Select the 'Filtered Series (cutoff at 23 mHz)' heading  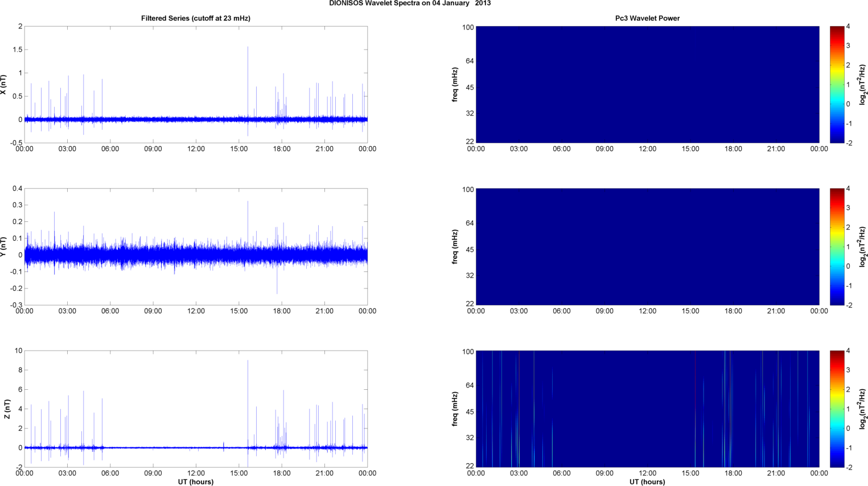pyautogui.click(x=196, y=18)
